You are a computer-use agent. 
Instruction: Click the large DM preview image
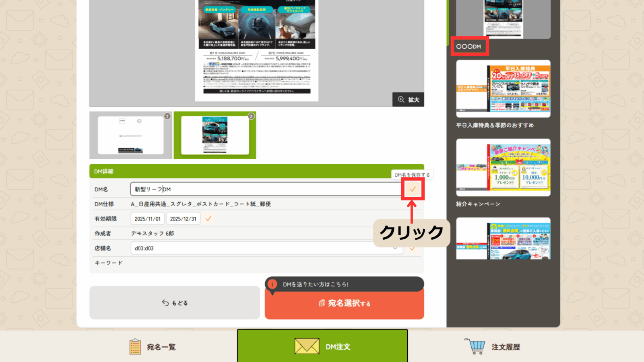click(257, 50)
